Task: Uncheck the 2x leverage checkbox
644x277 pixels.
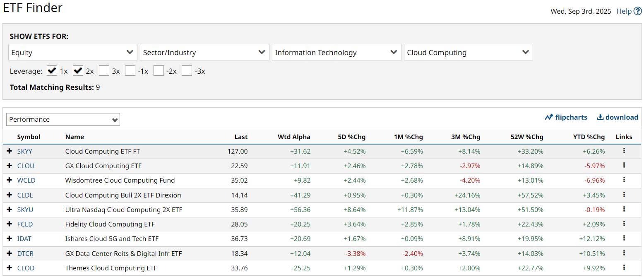Action: (x=78, y=71)
